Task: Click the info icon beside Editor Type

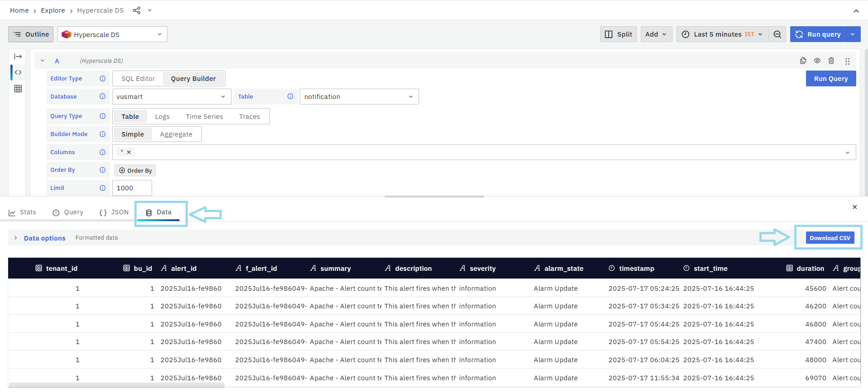Action: click(103, 79)
